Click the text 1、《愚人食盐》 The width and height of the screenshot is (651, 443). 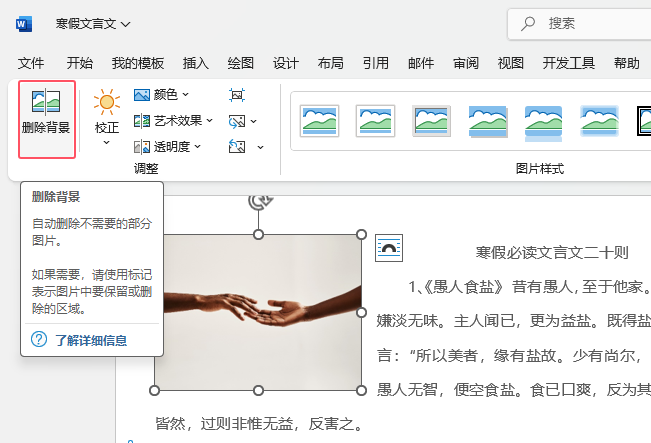(456, 287)
